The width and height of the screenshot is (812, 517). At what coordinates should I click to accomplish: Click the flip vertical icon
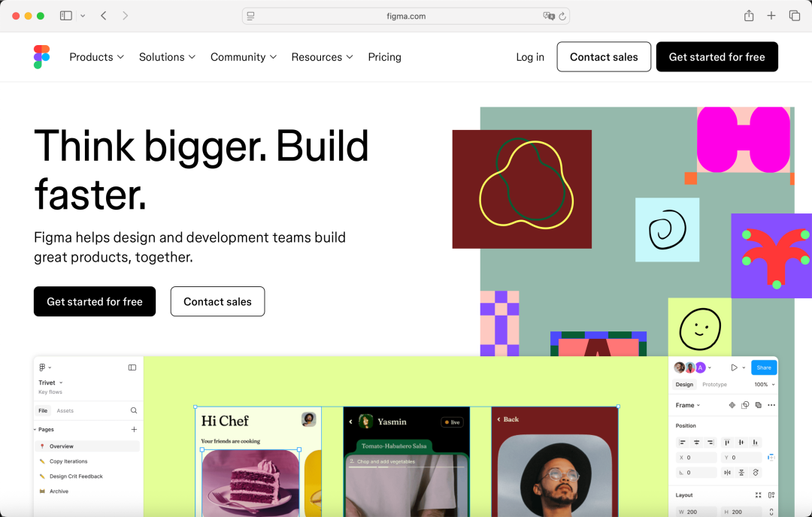[x=741, y=473]
